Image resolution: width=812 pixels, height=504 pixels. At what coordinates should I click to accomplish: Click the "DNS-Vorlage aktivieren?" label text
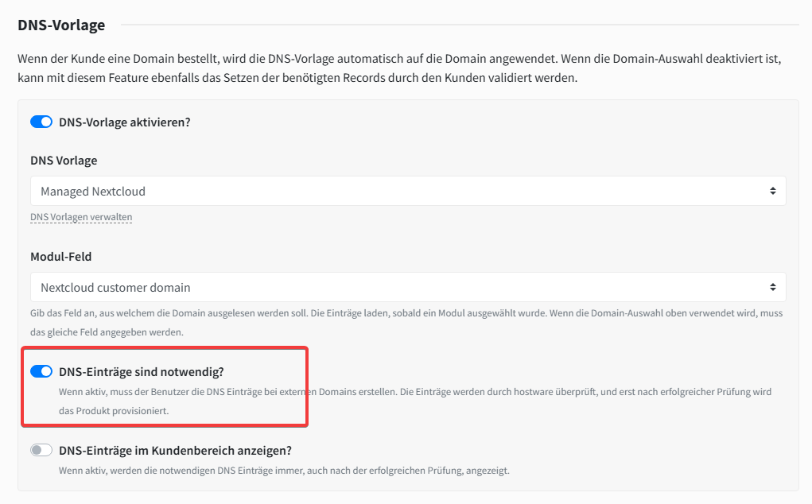[x=125, y=122]
